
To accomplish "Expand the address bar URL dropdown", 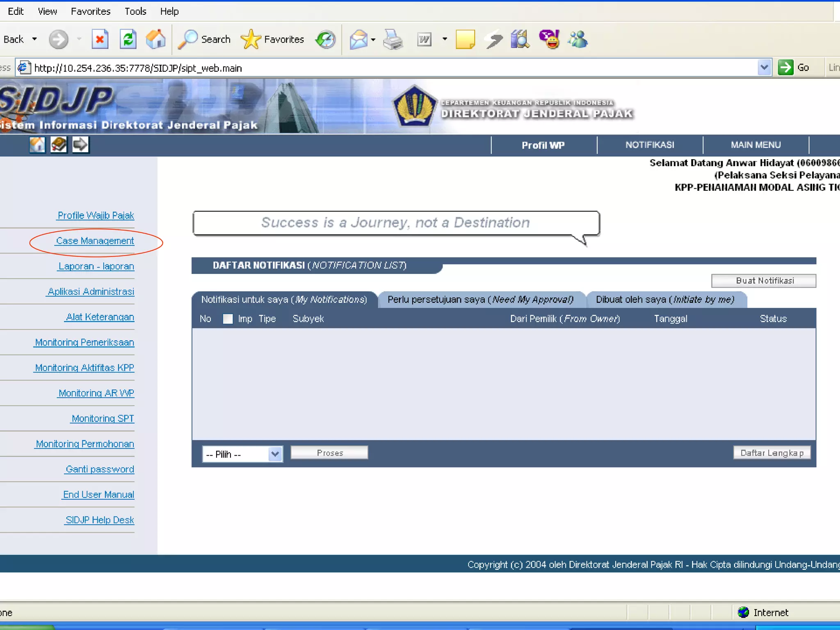I will click(764, 68).
